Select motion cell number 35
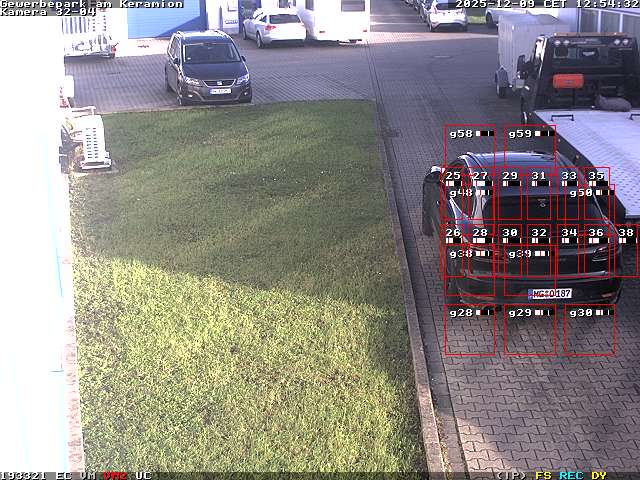The height and width of the screenshot is (480, 640). tap(596, 176)
